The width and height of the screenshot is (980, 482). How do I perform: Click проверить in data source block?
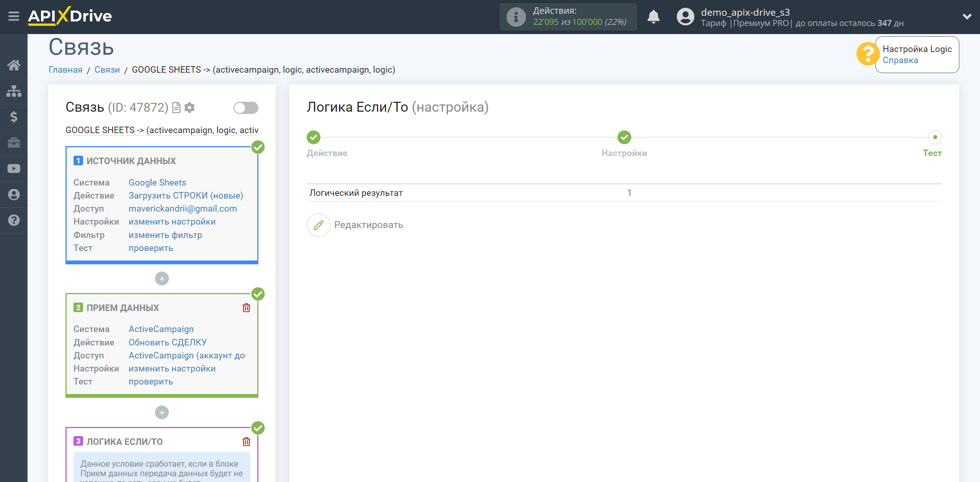click(x=151, y=248)
